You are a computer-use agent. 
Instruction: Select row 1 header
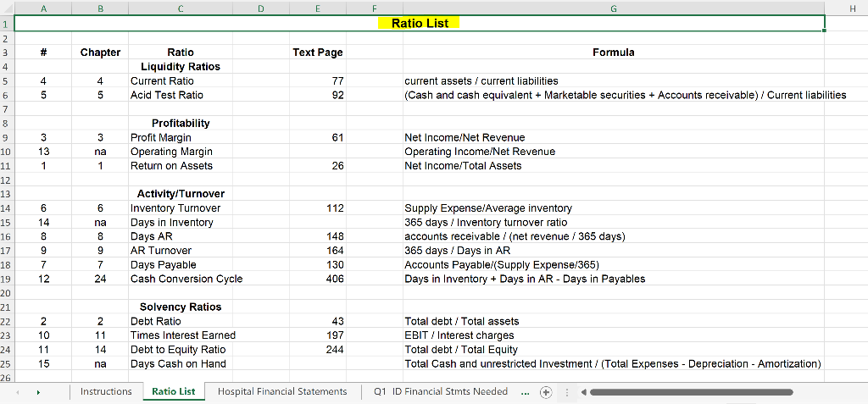click(x=7, y=23)
